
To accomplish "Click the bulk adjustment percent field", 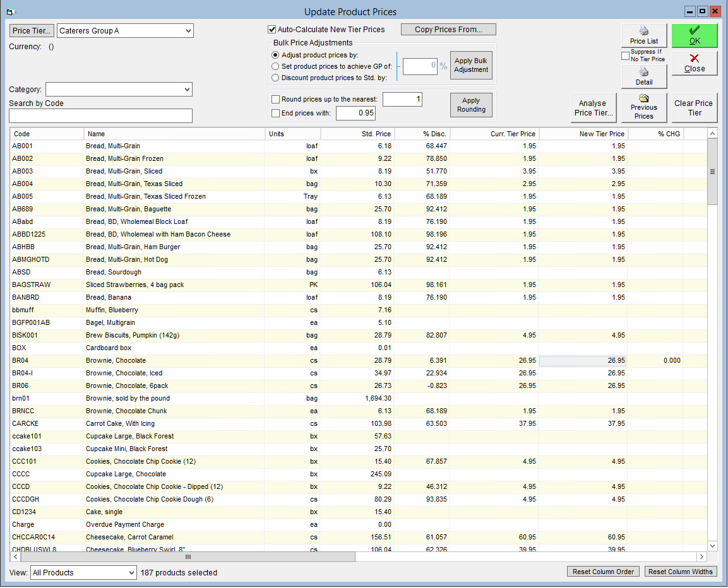I will pos(420,66).
